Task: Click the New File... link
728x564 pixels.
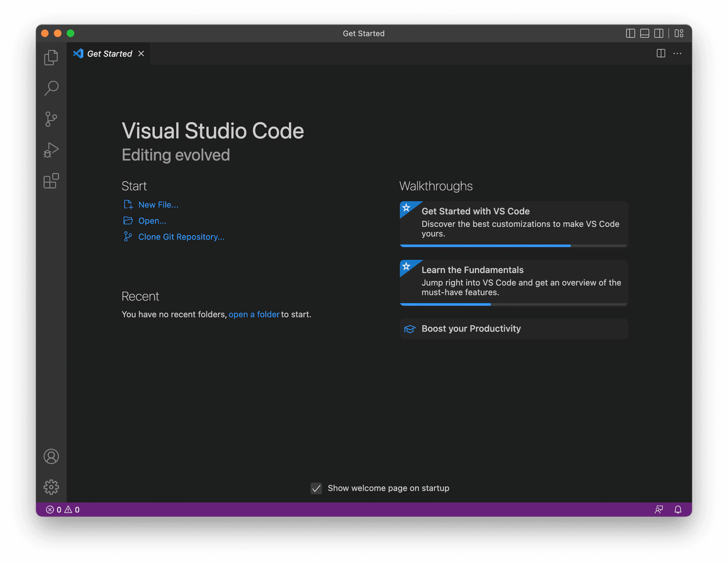Action: click(158, 205)
